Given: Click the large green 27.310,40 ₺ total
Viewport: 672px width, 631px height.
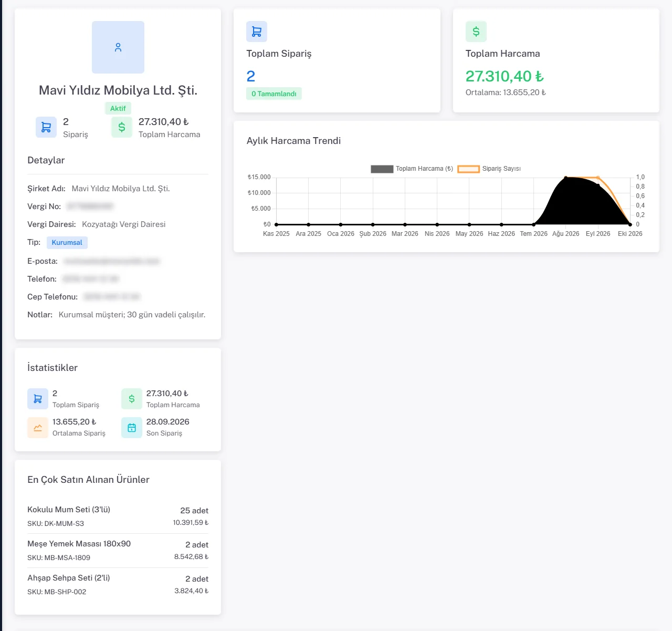Looking at the screenshot, I should point(505,76).
